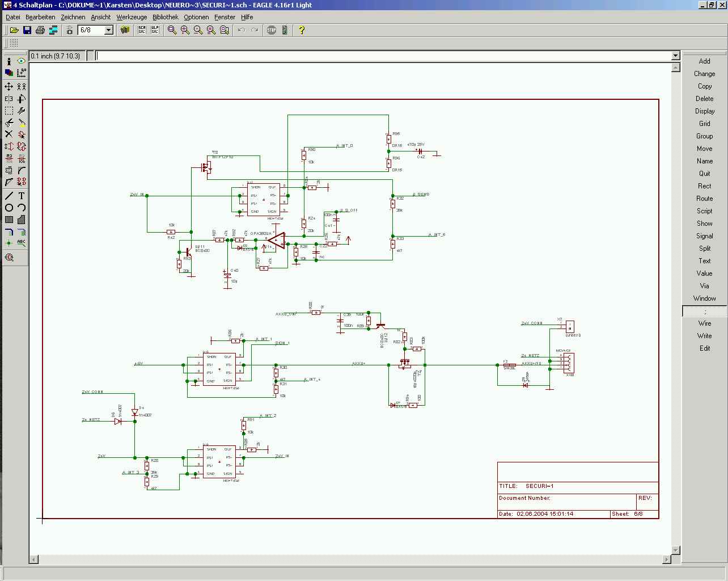Zoom in with the plus magnifier icon

pyautogui.click(x=185, y=30)
